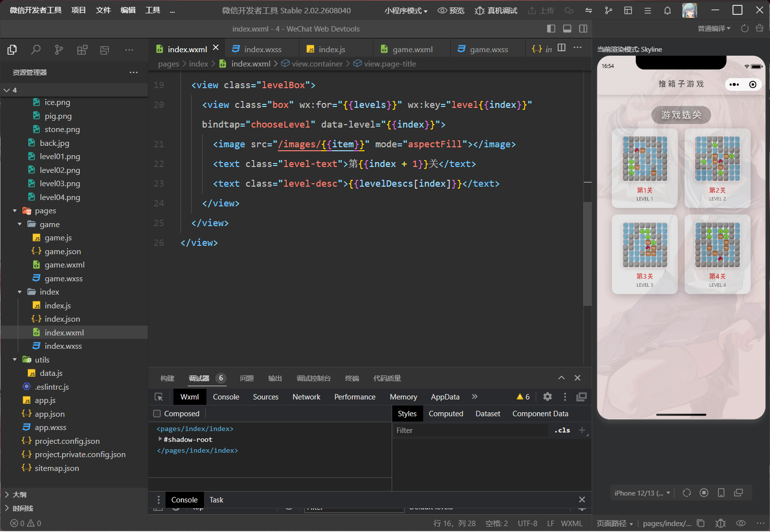Show more DevTools tabs chevron
The height and width of the screenshot is (532, 770).
tap(474, 397)
